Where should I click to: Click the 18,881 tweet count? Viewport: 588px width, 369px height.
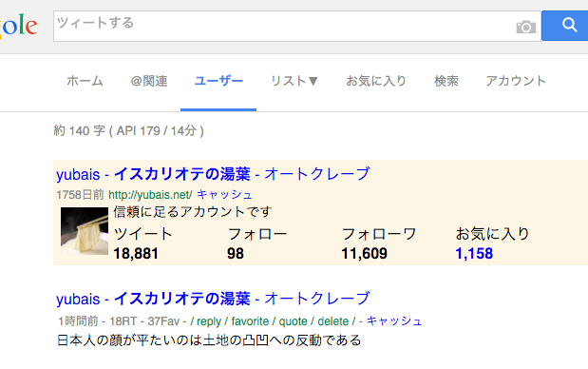point(136,253)
